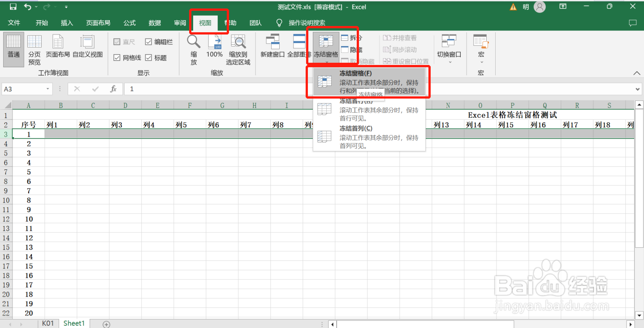644x328 pixels.
Task: Click cell containing 序号
Action: 29,125
